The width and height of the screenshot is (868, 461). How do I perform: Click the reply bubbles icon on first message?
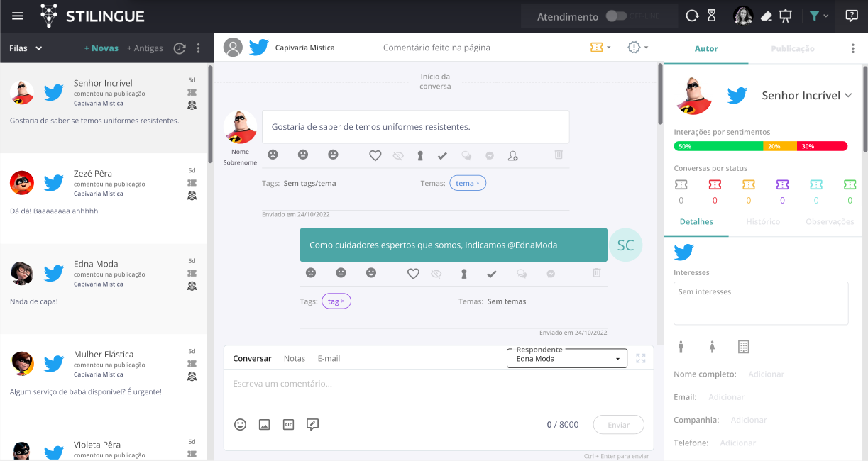tap(466, 155)
